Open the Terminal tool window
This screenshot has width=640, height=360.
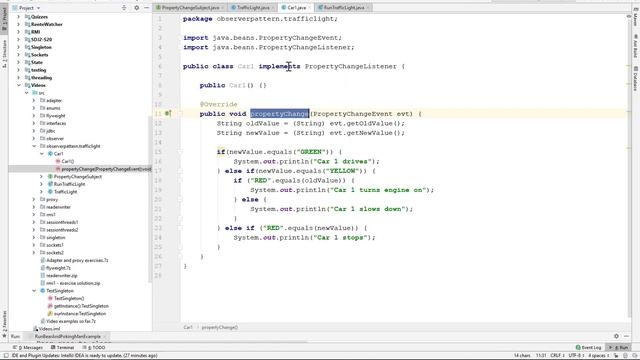coord(62,348)
